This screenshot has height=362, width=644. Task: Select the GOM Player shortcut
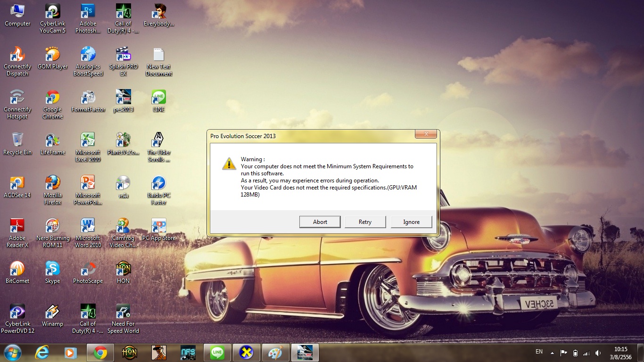tap(53, 58)
